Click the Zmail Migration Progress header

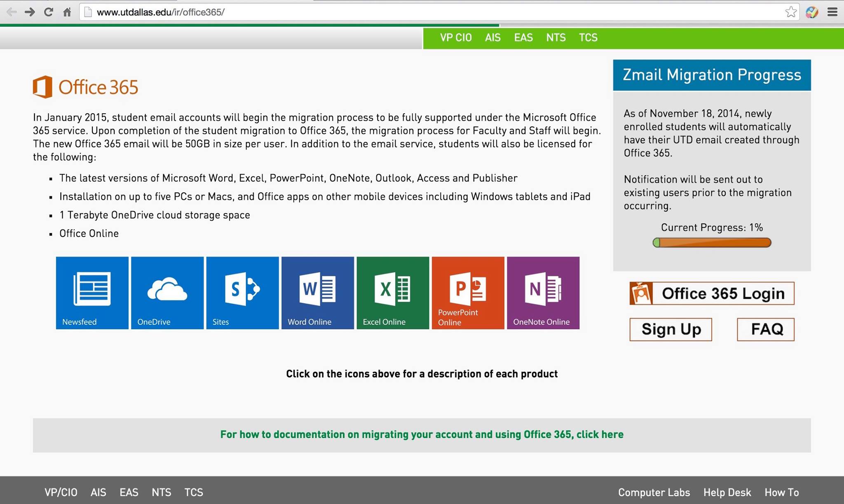click(x=712, y=75)
